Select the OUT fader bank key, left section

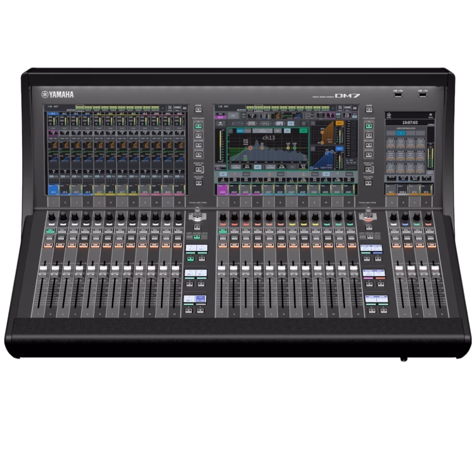pos(198,135)
